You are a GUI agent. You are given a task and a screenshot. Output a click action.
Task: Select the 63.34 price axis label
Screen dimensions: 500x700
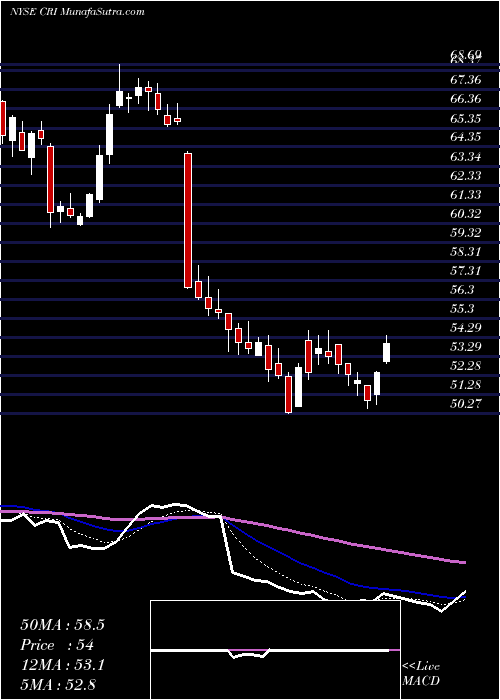point(466,156)
